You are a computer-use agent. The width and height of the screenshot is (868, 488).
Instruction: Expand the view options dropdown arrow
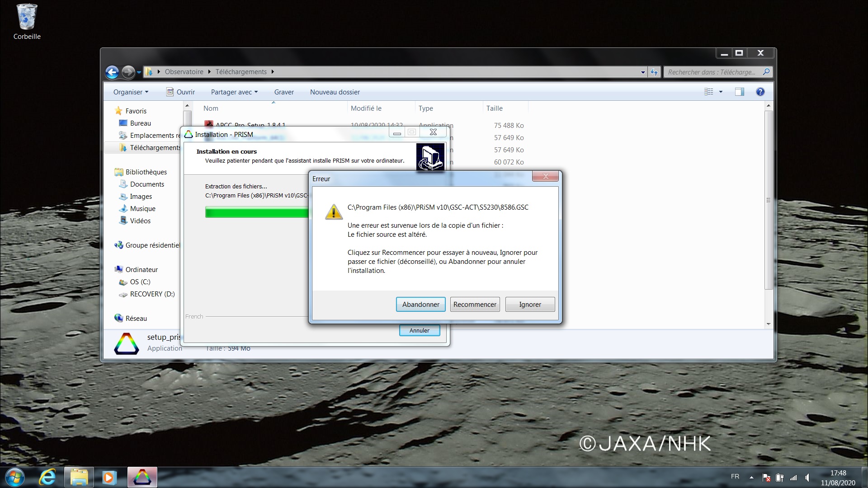tap(721, 92)
